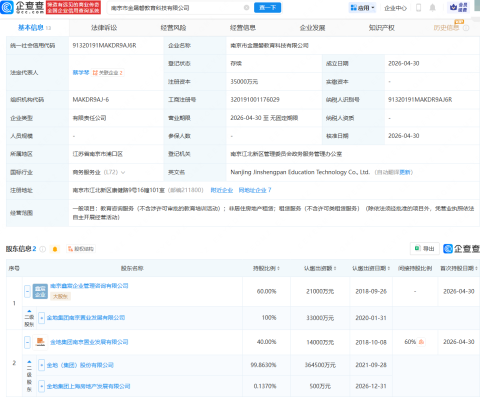Open shareholder 1 company logo thumbnail
Screen dimensions: 480x397
click(40, 291)
